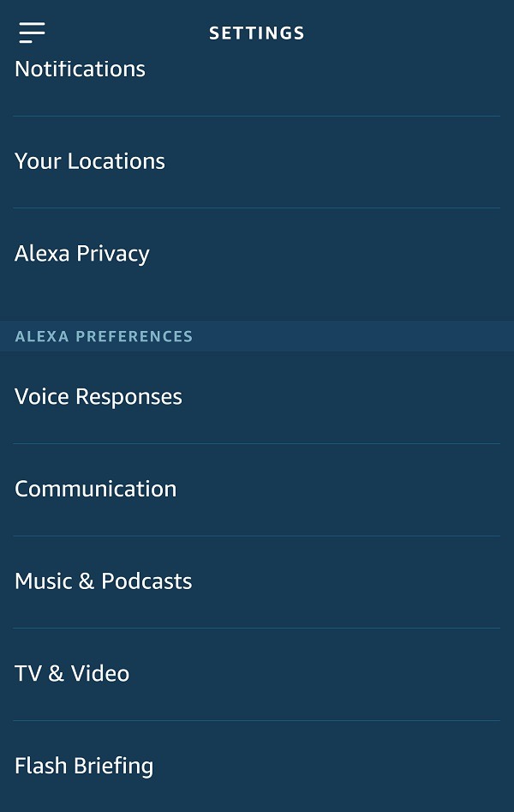Viewport: 514px width, 812px height.
Task: Tap the top bar of the Settings screen
Action: pyautogui.click(x=256, y=33)
